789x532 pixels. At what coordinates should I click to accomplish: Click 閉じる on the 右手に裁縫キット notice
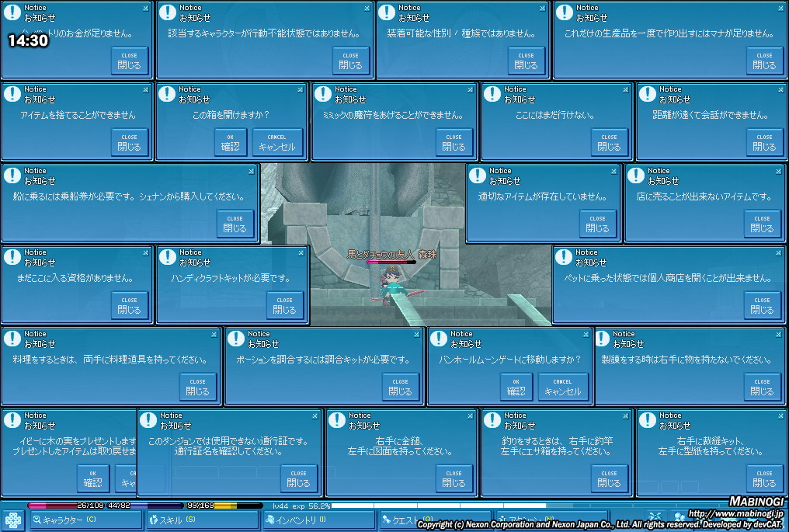pos(764,478)
